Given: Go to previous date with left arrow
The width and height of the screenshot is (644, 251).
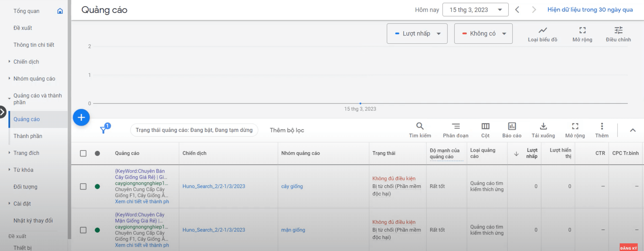Looking at the screenshot, I should point(517,10).
